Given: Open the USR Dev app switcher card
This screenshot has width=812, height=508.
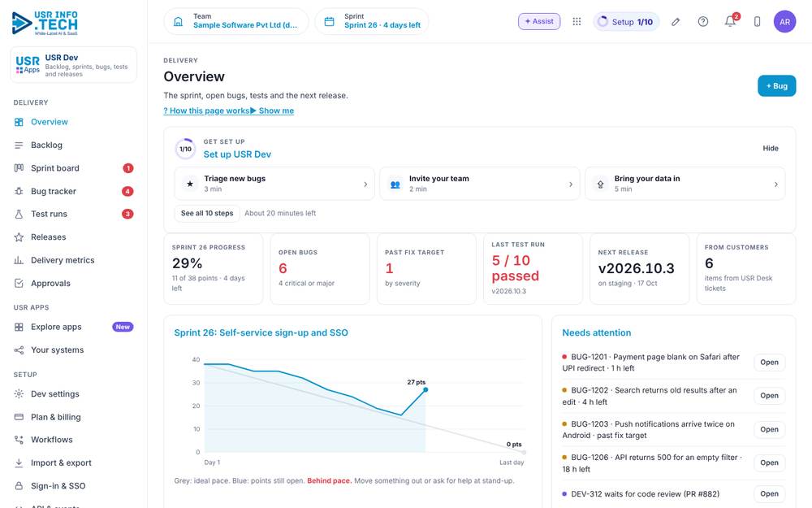Looking at the screenshot, I should point(74,65).
